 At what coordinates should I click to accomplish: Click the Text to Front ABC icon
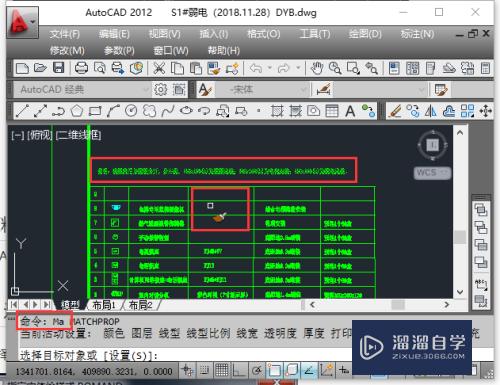tap(481, 284)
